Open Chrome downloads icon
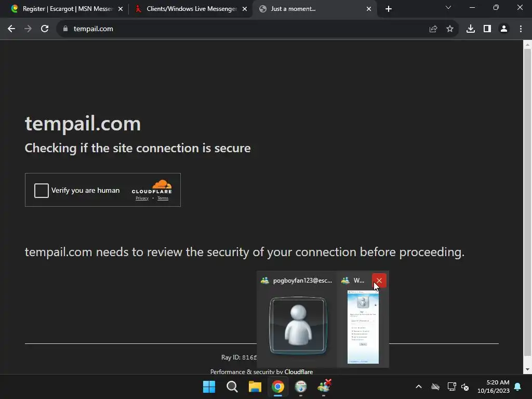Image resolution: width=532 pixels, height=399 pixels. click(x=471, y=29)
